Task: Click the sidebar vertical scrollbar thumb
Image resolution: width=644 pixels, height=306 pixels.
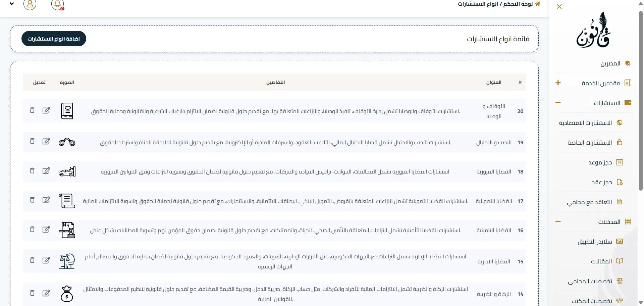Action: [641, 101]
